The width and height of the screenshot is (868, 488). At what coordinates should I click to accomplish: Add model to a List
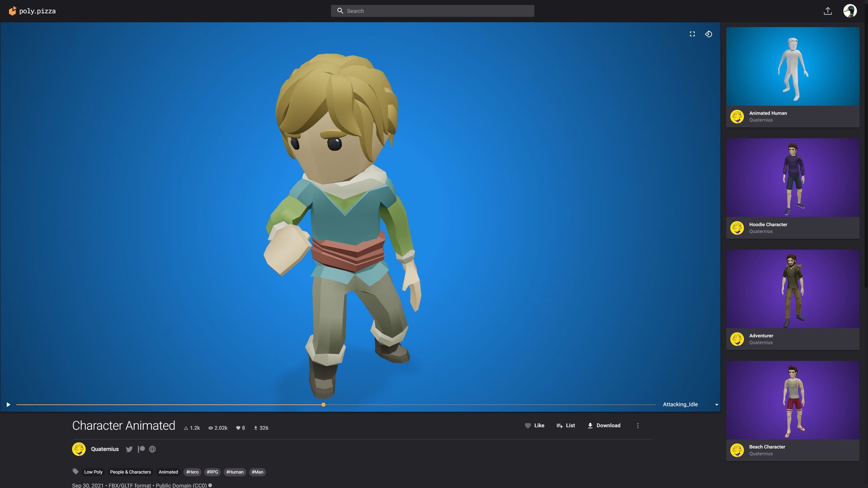pos(566,426)
